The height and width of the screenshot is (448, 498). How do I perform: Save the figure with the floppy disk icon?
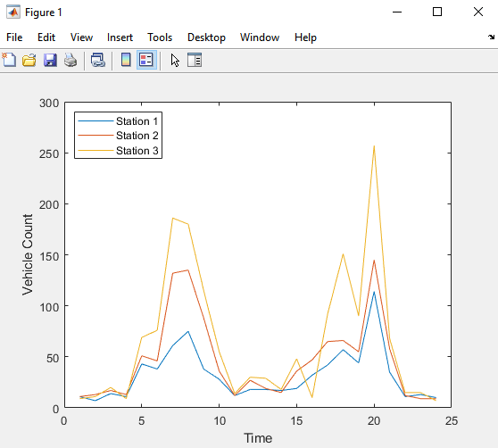[50, 60]
